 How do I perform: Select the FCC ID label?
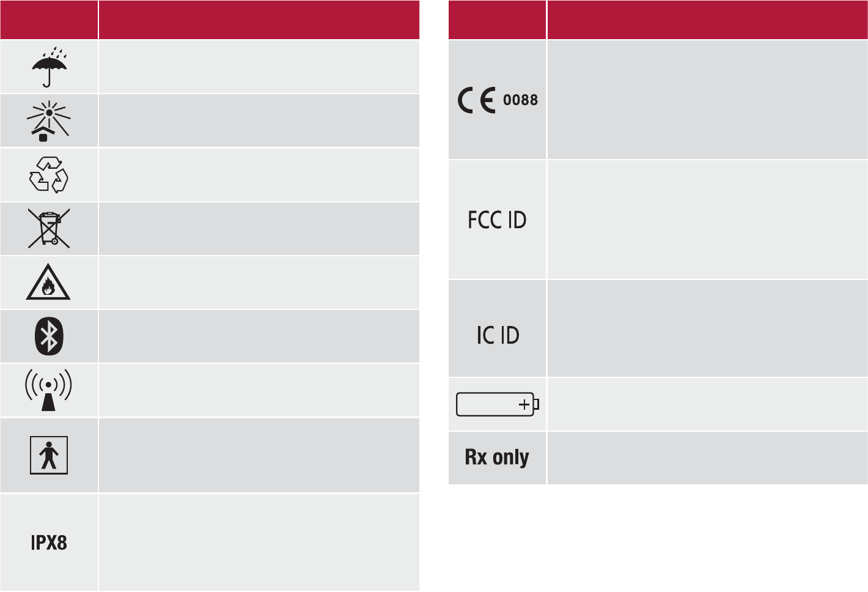point(497,220)
